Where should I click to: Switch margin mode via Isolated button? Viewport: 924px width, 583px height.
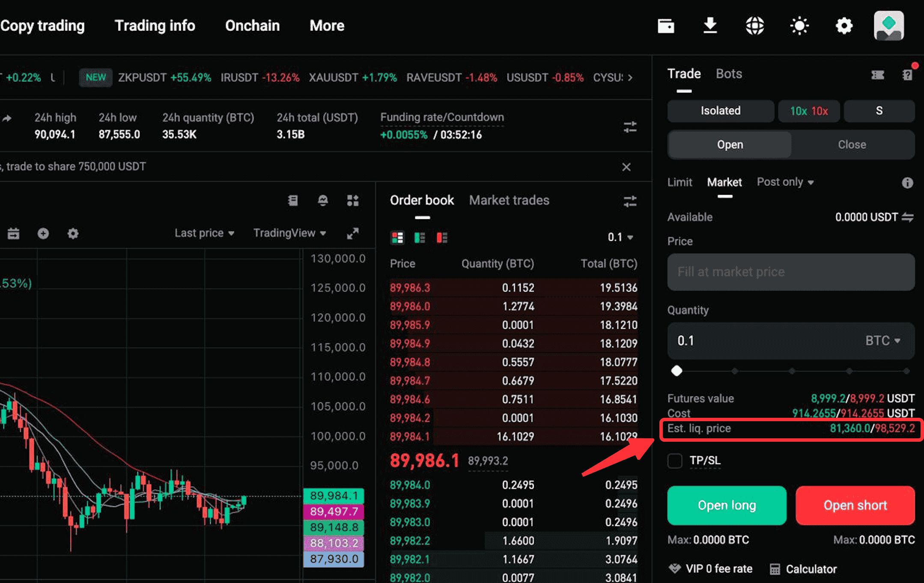click(720, 110)
